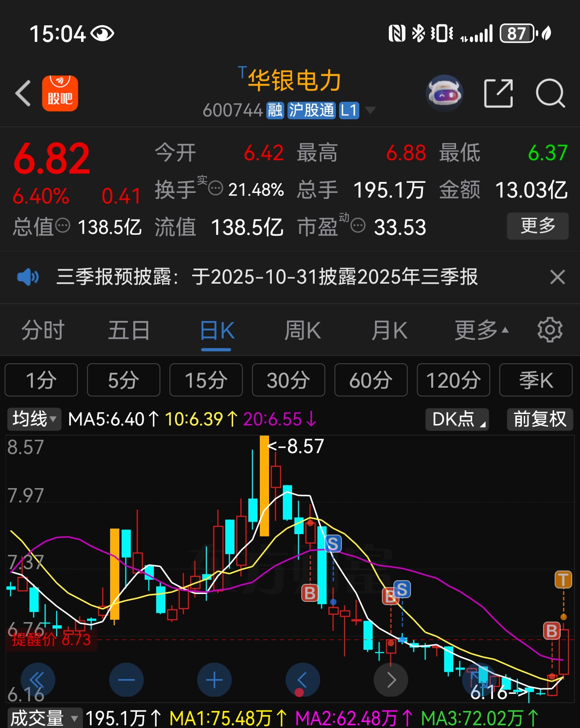This screenshot has width=580, height=728.
Task: Tap the 融 margin trading badge
Action: (x=275, y=111)
